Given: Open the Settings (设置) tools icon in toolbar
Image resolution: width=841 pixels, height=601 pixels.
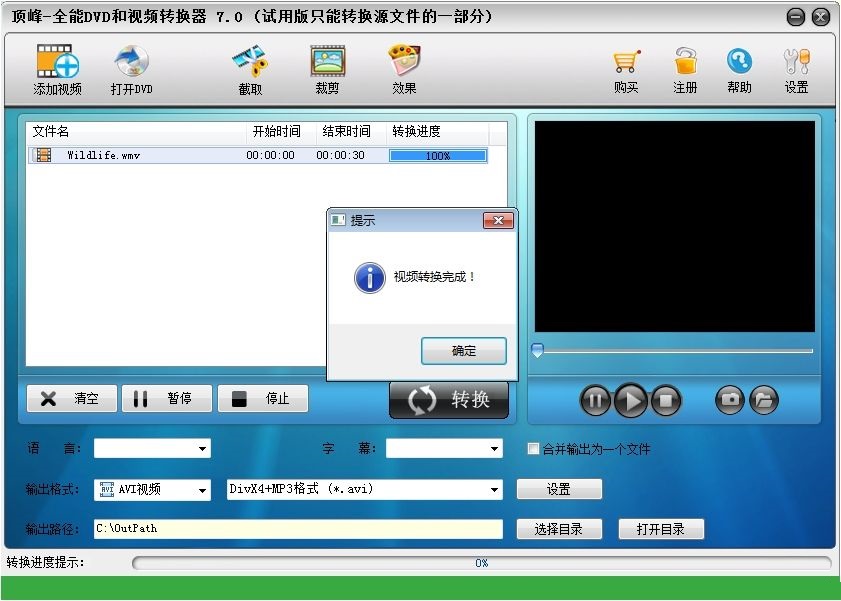Looking at the screenshot, I should (796, 63).
